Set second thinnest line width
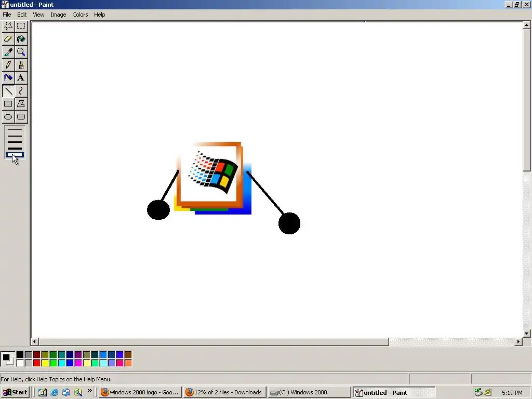Viewport: 532px width, 399px height. coord(15,136)
